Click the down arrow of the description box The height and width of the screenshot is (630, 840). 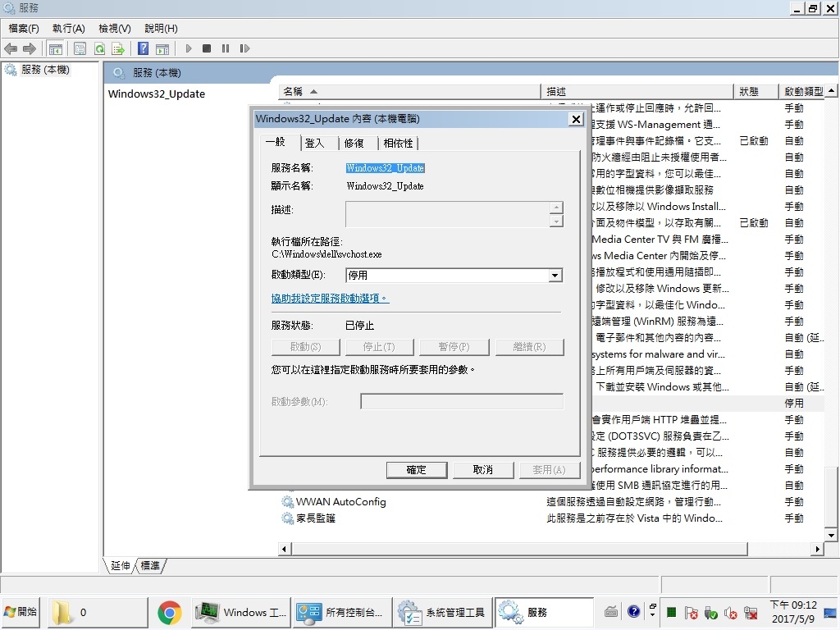tap(557, 221)
